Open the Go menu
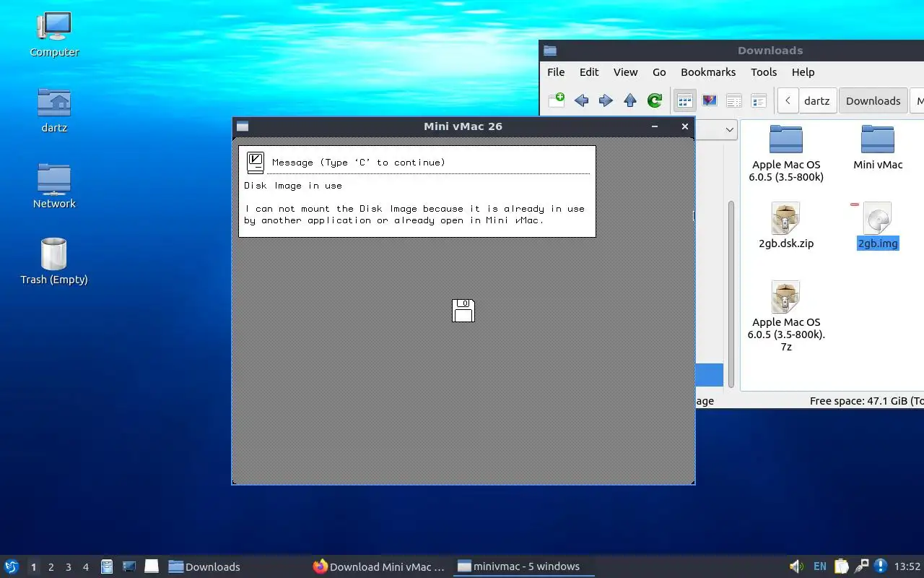The image size is (924, 578). pyautogui.click(x=659, y=72)
